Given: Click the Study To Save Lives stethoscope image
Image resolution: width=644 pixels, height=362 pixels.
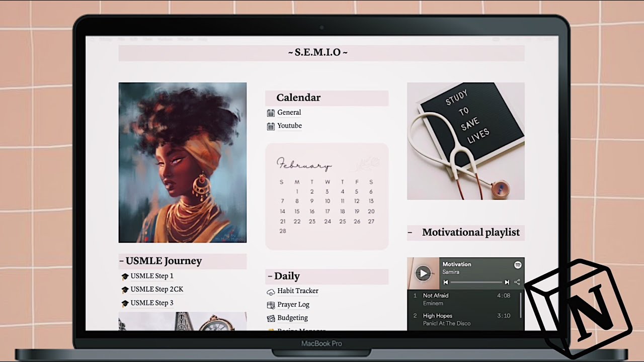Looking at the screenshot, I should 466,141.
